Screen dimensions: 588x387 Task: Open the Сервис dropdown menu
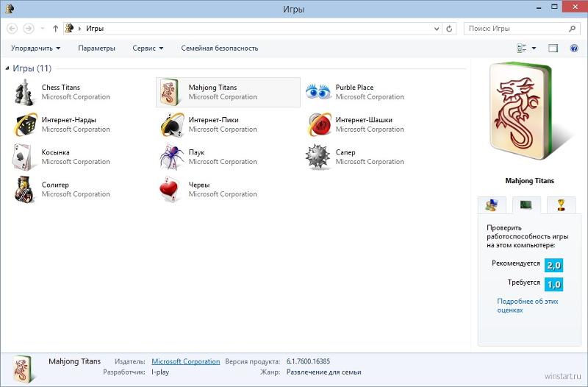[x=148, y=48]
